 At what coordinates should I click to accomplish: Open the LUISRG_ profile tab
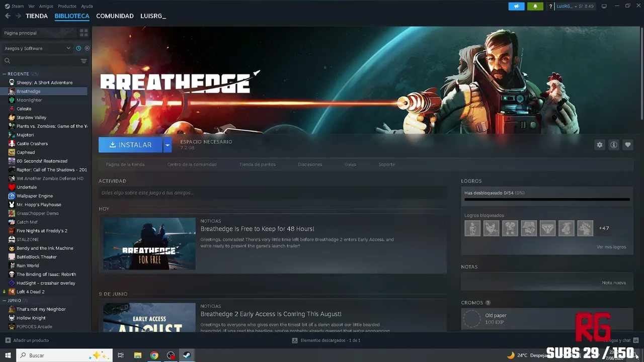153,16
